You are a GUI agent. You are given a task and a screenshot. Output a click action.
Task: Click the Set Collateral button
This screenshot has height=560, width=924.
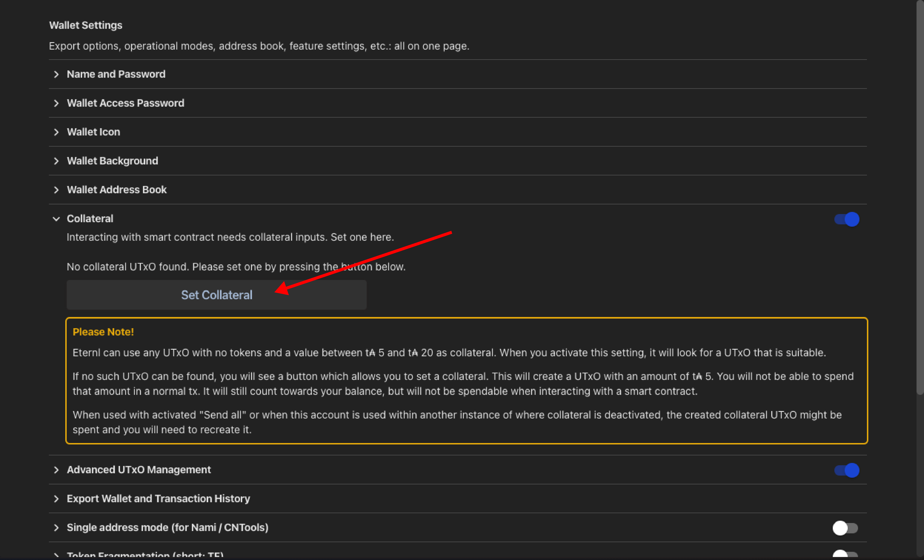[x=216, y=295]
